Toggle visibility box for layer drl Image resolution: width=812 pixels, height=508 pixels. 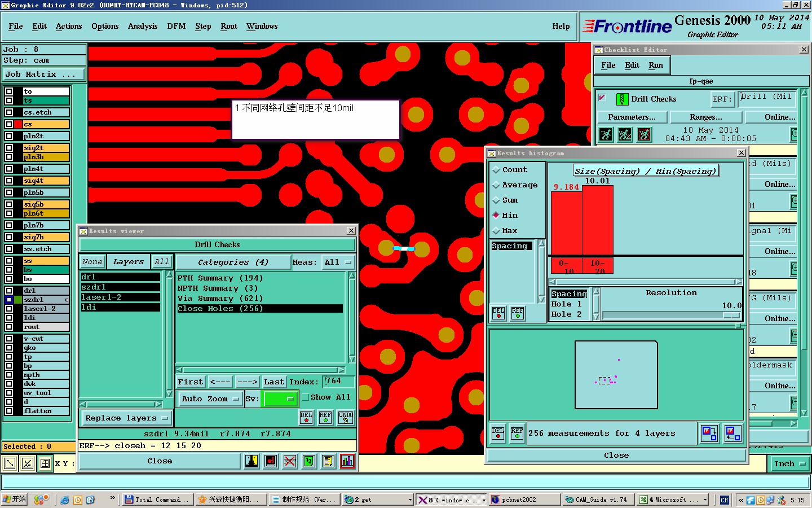9,291
